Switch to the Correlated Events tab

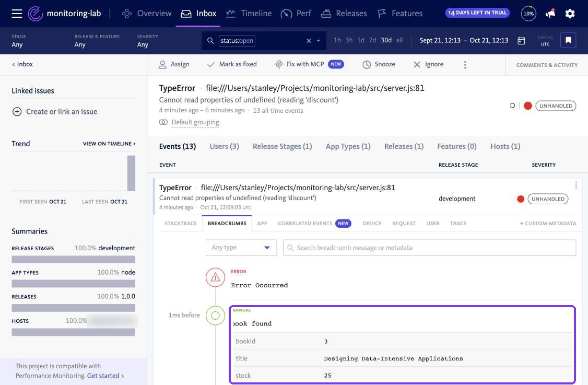click(x=314, y=223)
